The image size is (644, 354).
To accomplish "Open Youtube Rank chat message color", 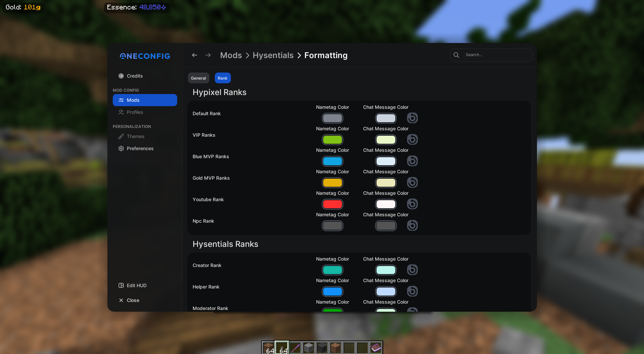I will click(x=386, y=204).
